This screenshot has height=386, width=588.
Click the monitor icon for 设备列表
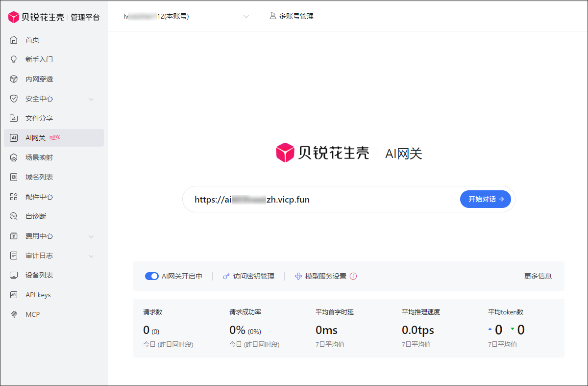coord(14,275)
